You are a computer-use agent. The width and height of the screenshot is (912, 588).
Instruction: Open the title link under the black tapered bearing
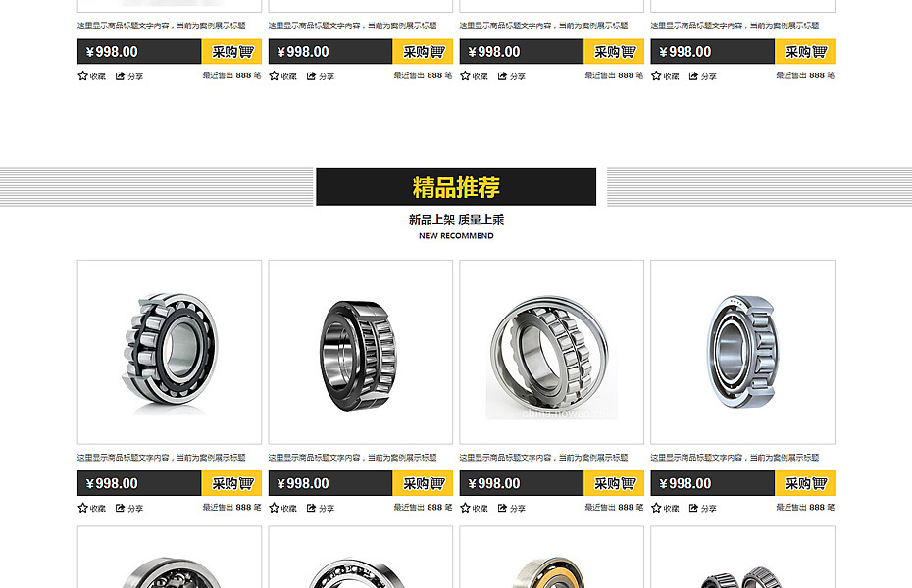(352, 458)
